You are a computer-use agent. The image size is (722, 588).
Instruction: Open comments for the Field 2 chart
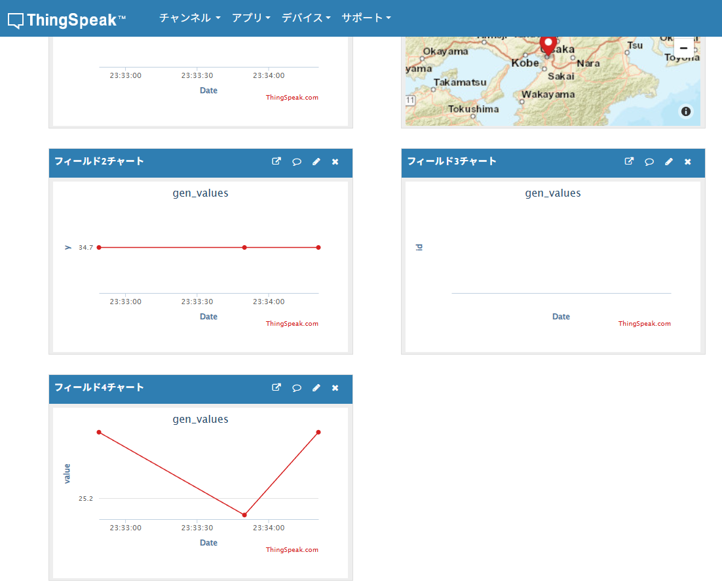297,162
